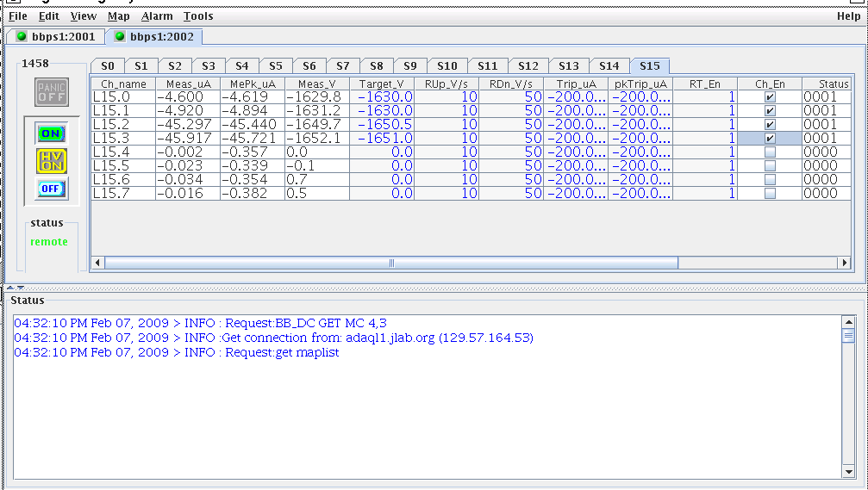Uncheck Ch_En for channel L15.3
Image resolution: width=868 pixels, height=490 pixels.
[x=770, y=139]
